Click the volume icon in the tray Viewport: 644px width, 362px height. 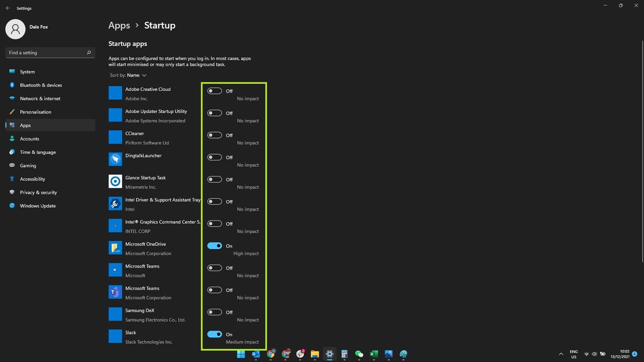[594, 354]
